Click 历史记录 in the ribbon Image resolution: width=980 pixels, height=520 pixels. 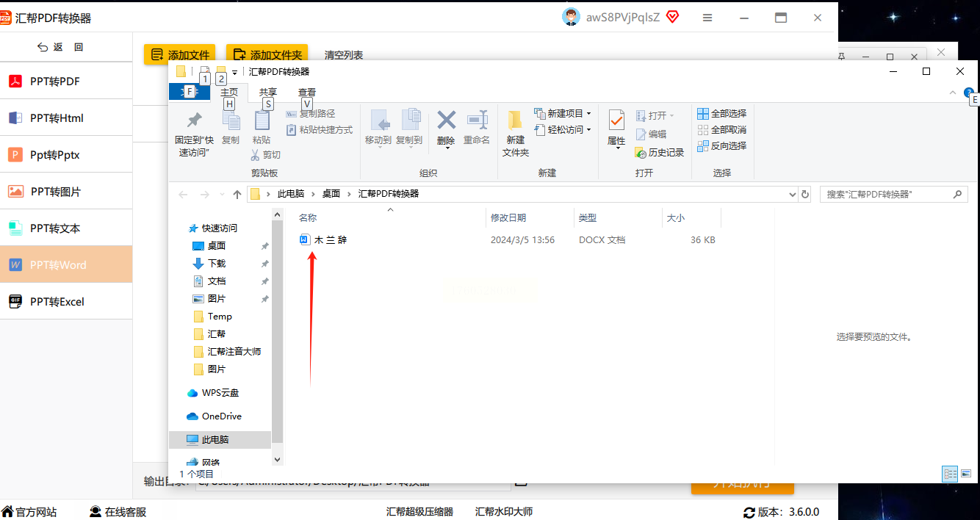(x=660, y=153)
